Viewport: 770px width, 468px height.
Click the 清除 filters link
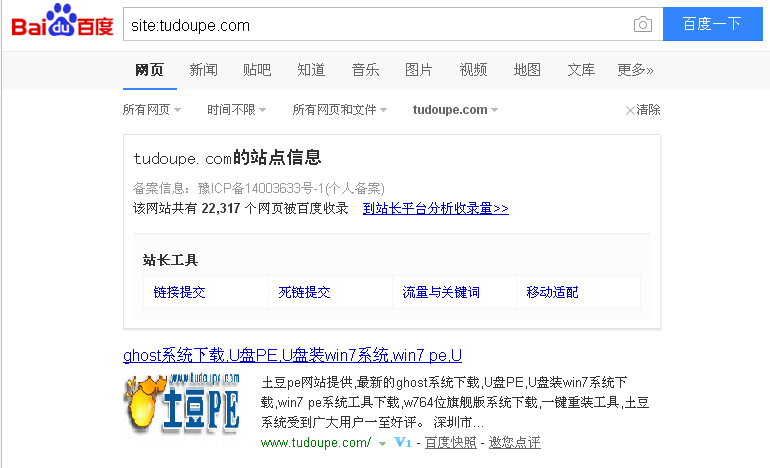coord(648,110)
